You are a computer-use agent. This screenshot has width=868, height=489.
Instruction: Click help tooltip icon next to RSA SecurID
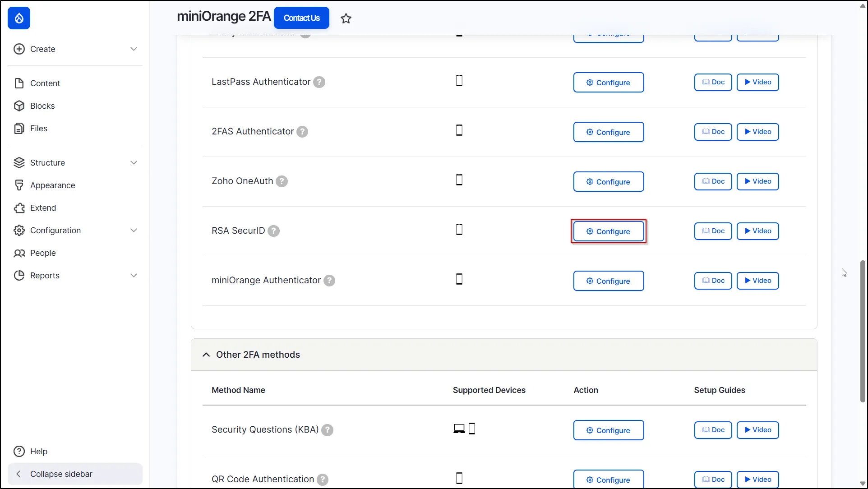(x=273, y=231)
